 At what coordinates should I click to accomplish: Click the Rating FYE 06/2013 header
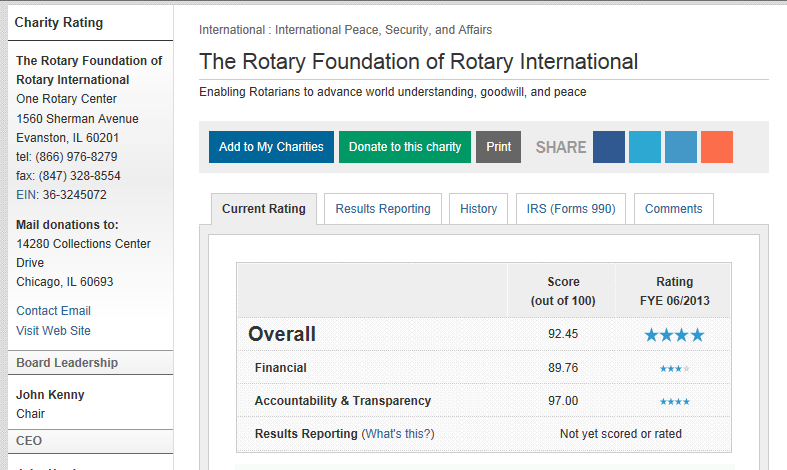click(x=675, y=291)
